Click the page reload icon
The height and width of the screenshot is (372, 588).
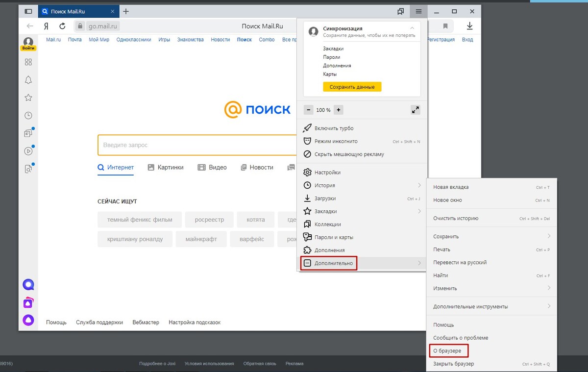click(x=62, y=26)
